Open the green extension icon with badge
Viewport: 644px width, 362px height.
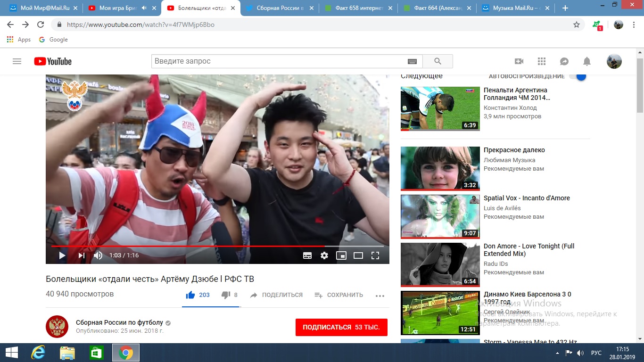pos(597,25)
